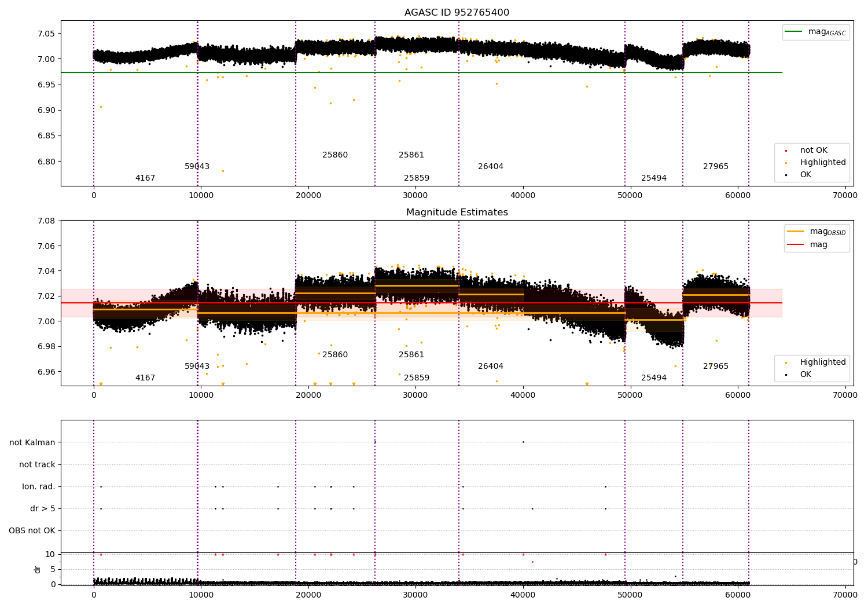Screen dimensions: 868x608
Task: Click the 'dr' y-axis label in the bottom plot
Action: click(x=38, y=569)
